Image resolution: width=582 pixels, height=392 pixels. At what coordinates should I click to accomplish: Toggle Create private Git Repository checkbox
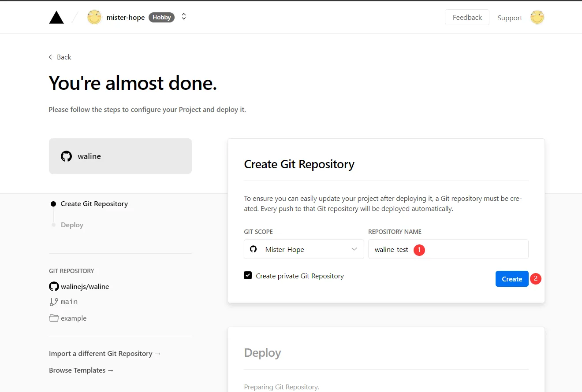pyautogui.click(x=248, y=276)
